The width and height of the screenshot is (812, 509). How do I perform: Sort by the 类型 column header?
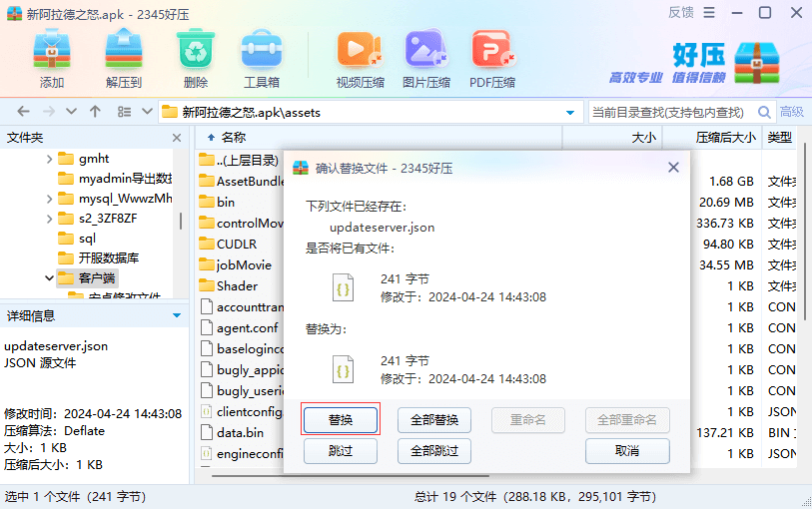tap(779, 138)
